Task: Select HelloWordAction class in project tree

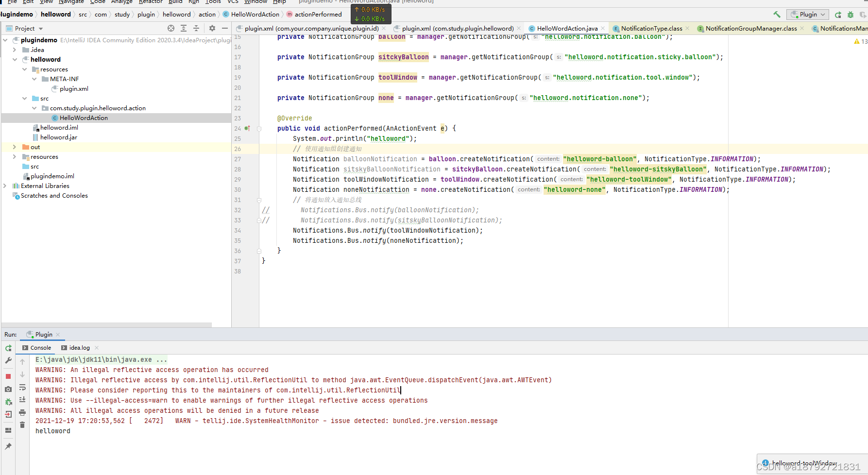Action: click(x=84, y=118)
